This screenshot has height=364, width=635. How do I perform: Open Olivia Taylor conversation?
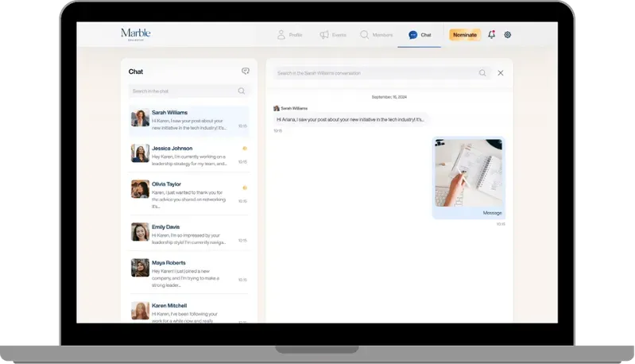tap(188, 196)
